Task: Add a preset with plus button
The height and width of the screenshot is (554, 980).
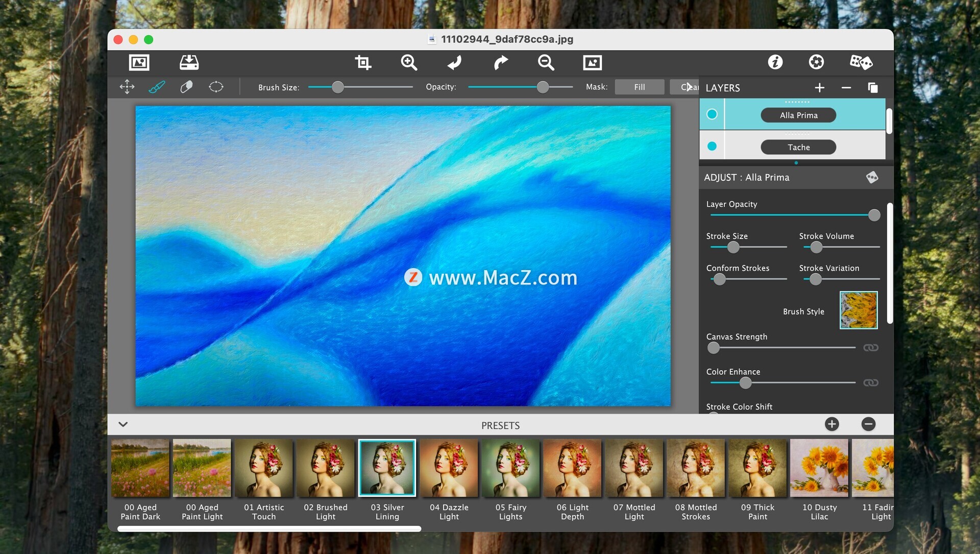Action: (x=831, y=424)
